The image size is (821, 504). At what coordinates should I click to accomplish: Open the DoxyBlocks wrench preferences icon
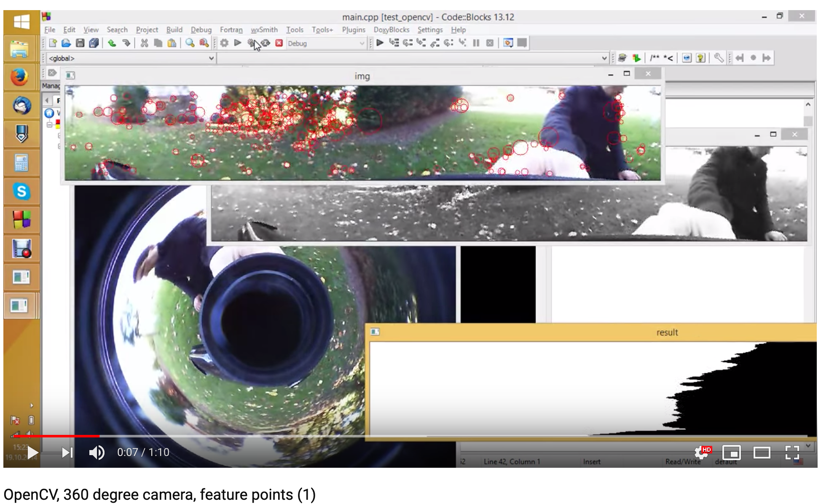click(719, 58)
